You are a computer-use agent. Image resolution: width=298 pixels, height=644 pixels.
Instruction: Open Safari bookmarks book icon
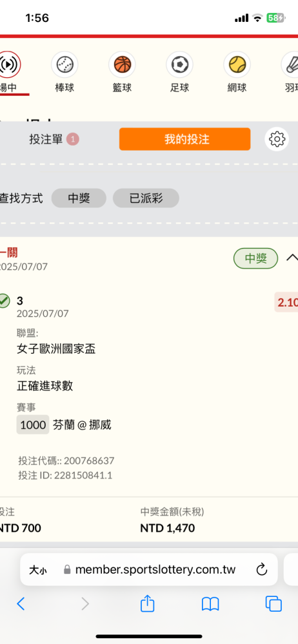pos(210,604)
